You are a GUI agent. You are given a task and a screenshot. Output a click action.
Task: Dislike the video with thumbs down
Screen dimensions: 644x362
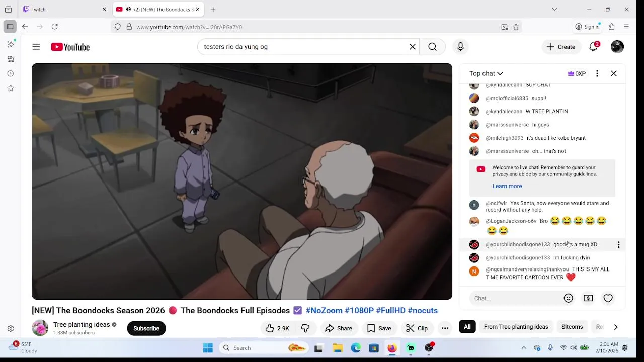[305, 328]
